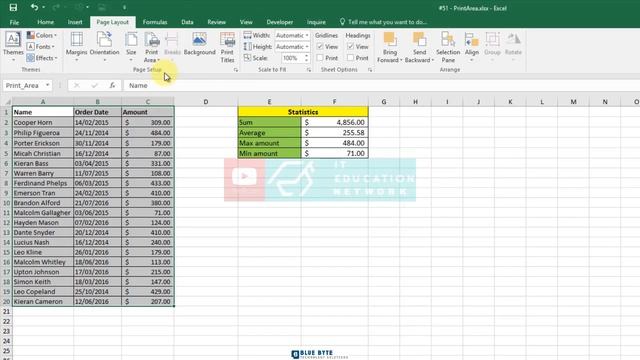640x360 pixels.
Task: Click the Undo icon
Action: (x=34, y=7)
